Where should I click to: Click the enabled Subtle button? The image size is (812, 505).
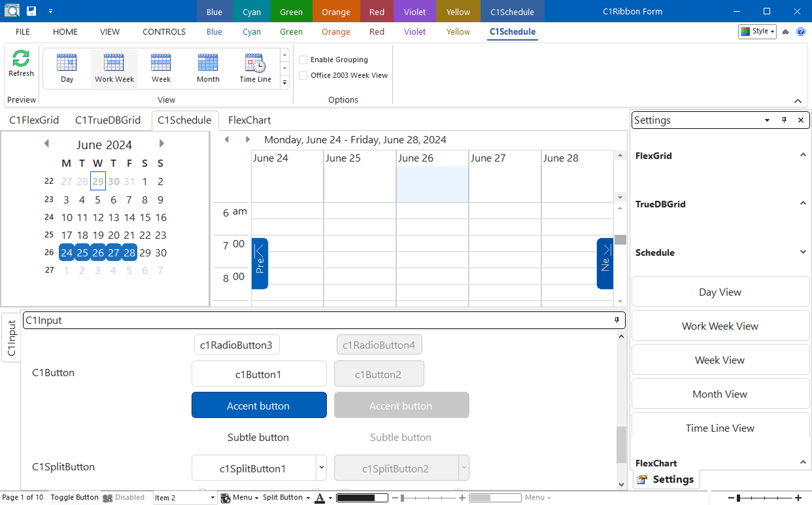pyautogui.click(x=258, y=437)
